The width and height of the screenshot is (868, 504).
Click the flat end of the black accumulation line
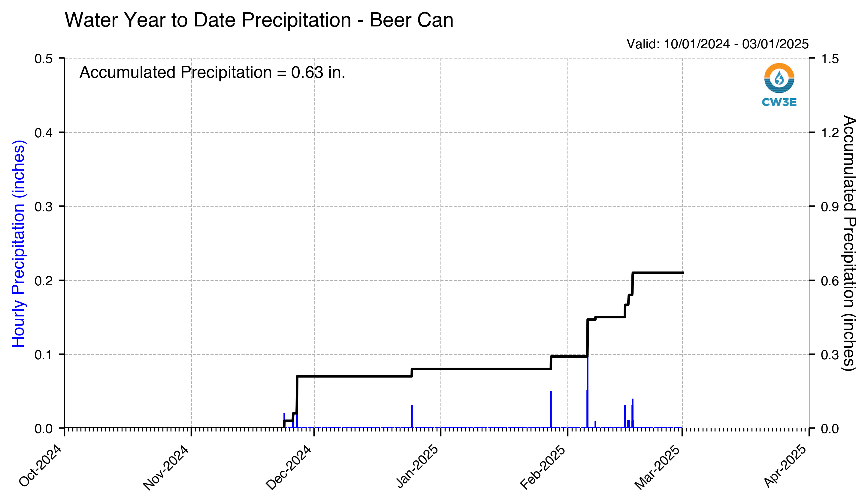point(658,273)
